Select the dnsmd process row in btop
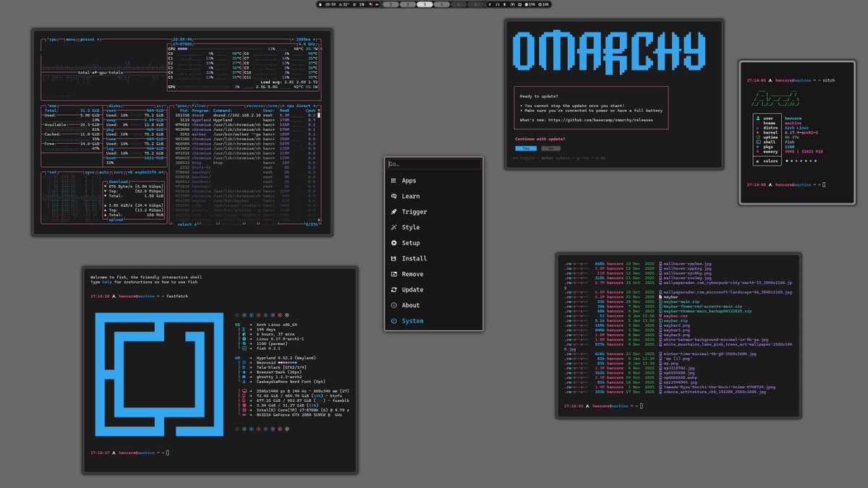Image resolution: width=868 pixels, height=488 pixels. click(x=244, y=115)
